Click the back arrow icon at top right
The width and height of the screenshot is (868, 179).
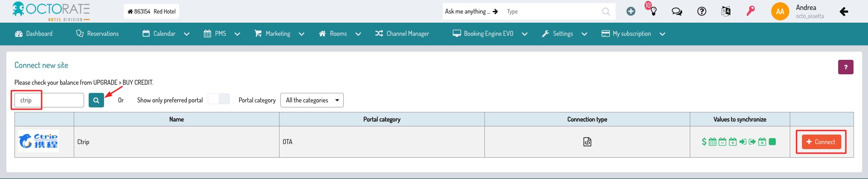point(844,11)
